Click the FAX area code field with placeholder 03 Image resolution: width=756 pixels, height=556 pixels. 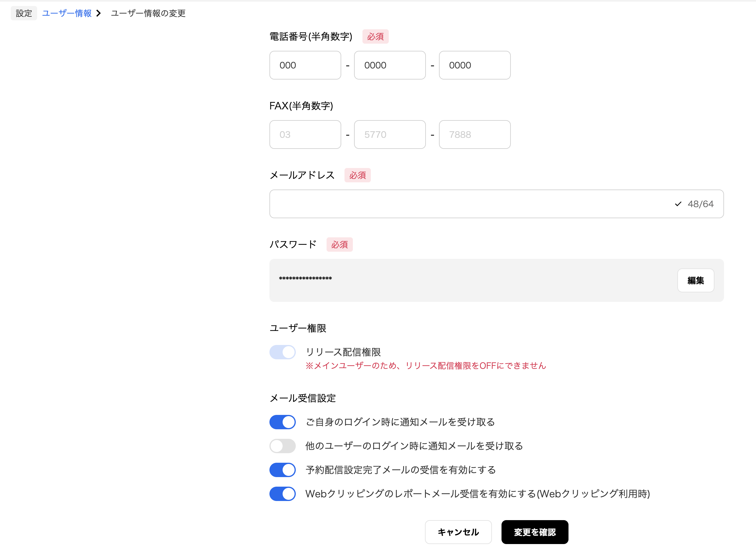pos(305,134)
